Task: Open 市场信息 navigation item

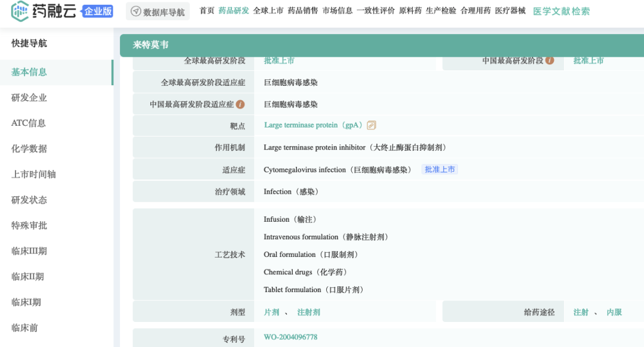Action: click(337, 11)
